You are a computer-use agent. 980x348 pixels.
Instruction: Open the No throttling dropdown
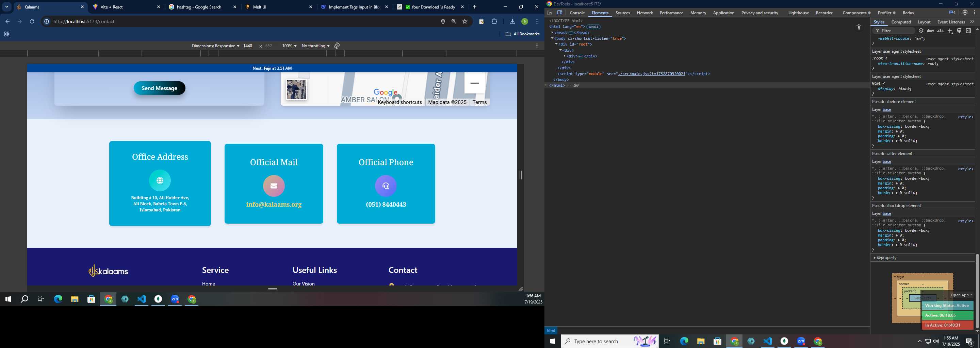point(315,46)
